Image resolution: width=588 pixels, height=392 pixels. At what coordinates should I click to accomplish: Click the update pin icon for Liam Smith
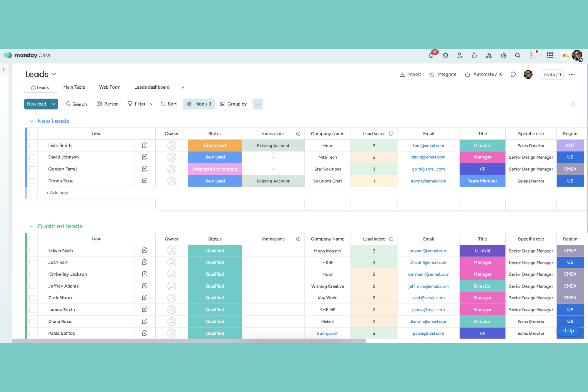click(144, 145)
